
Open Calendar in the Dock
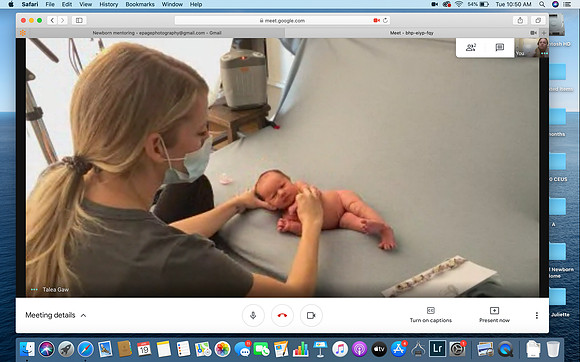[x=144, y=349]
